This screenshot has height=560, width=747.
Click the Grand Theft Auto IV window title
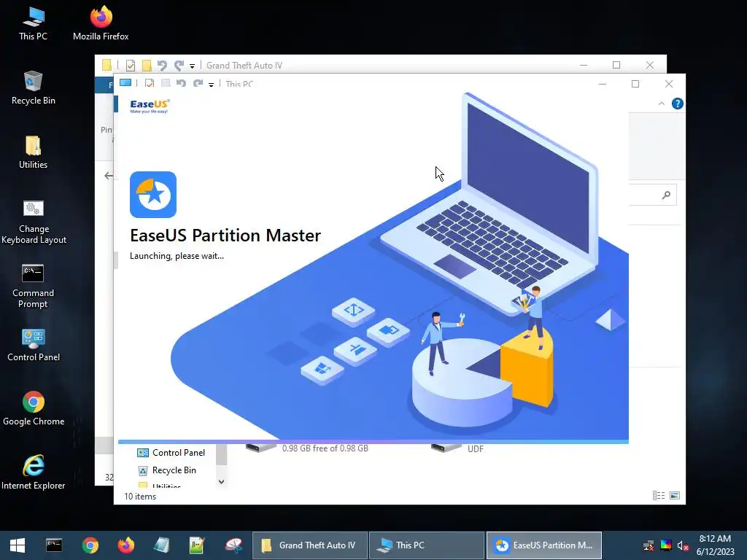[244, 65]
